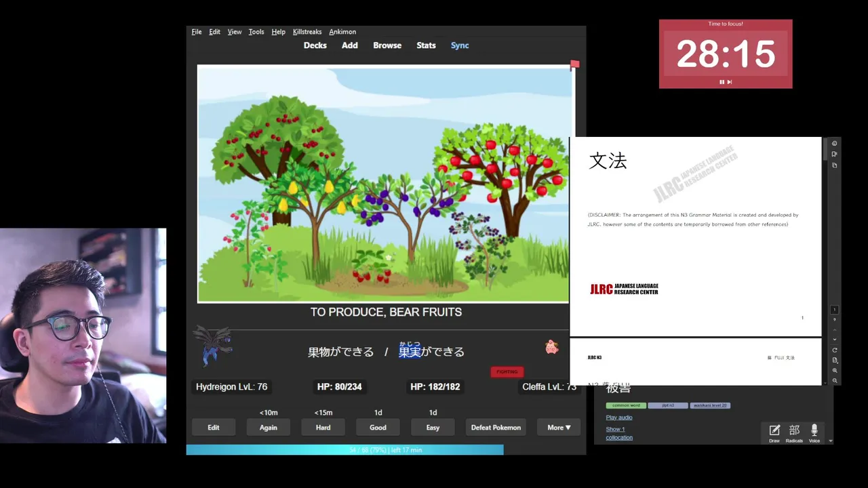Start Voice input with the microphone icon
The image size is (868, 488).
point(814,432)
